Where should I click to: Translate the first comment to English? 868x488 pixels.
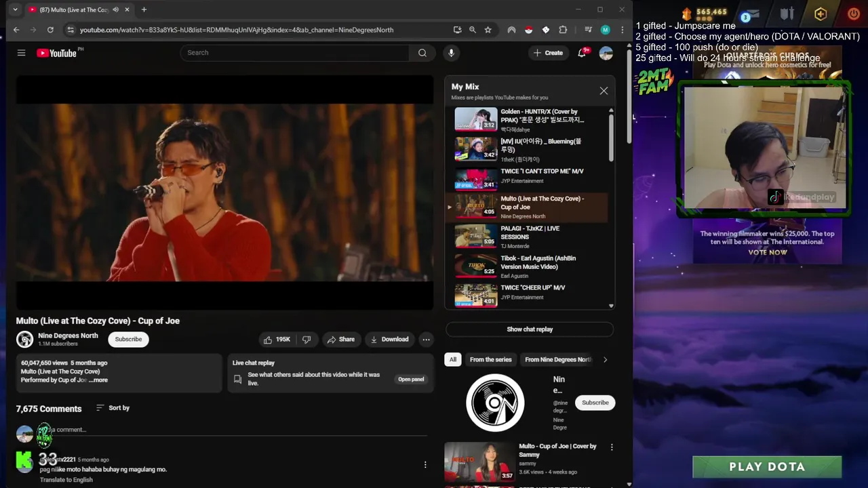(66, 480)
